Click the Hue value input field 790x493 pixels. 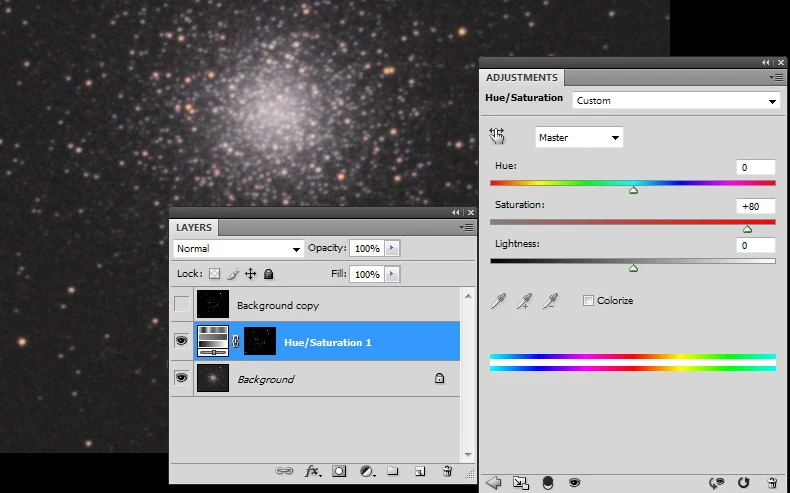tap(757, 167)
